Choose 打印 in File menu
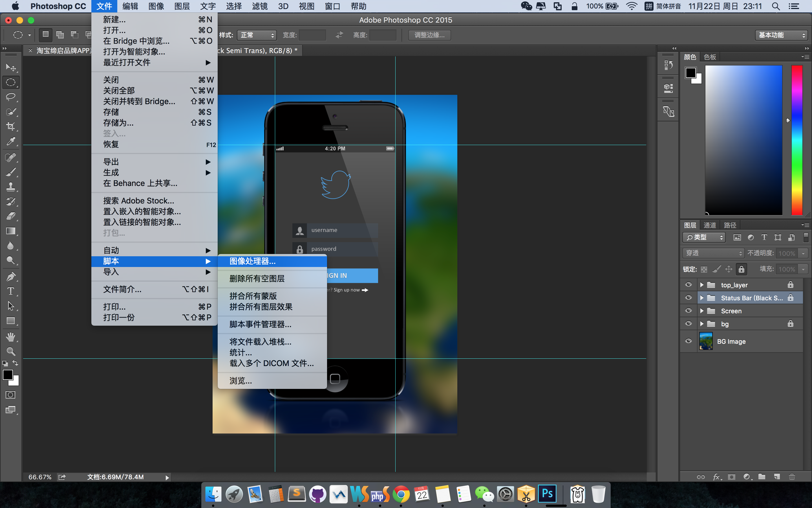812x508 pixels. click(154, 307)
